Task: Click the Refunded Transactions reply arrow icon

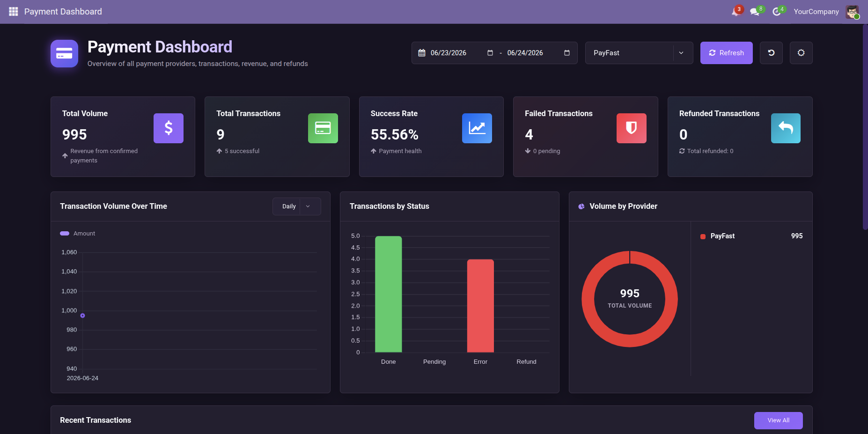Action: (786, 128)
